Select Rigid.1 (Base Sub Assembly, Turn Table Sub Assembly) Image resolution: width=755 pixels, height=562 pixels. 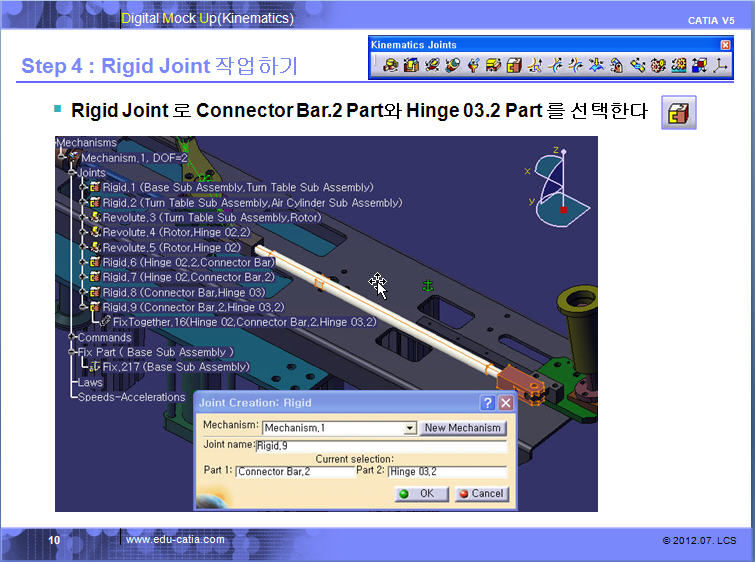(x=238, y=187)
